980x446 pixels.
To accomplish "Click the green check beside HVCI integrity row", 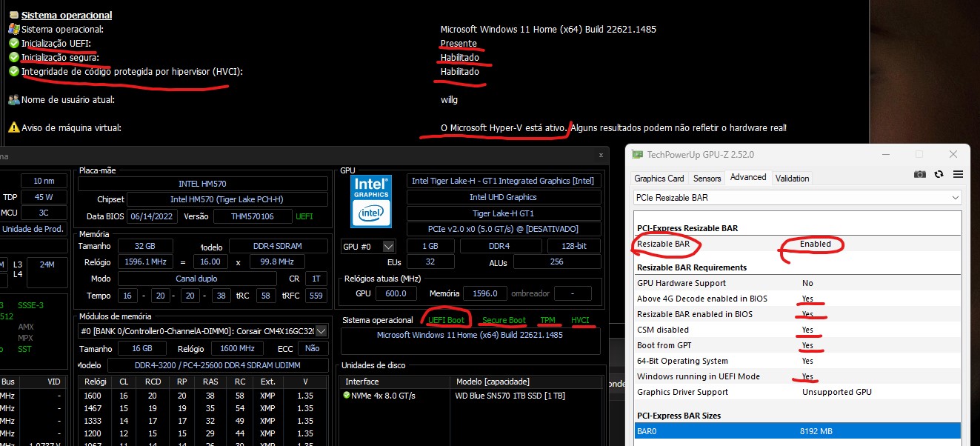I will point(14,72).
